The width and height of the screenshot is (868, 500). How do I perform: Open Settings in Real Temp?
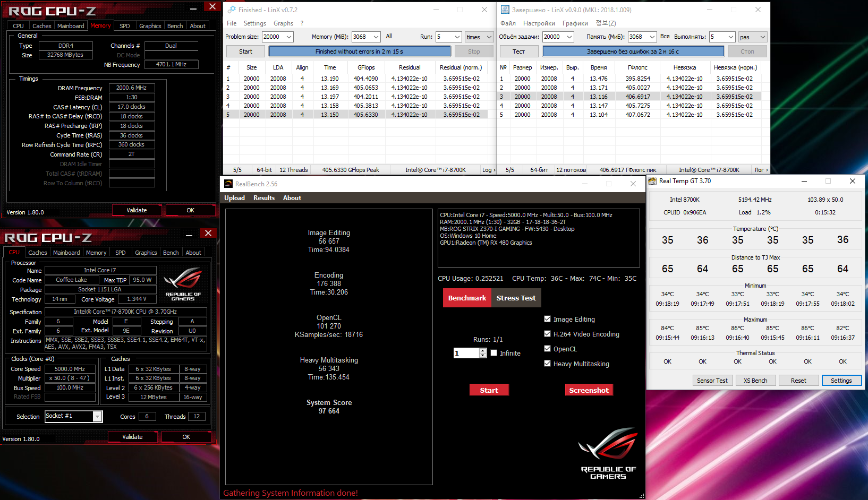(x=841, y=381)
